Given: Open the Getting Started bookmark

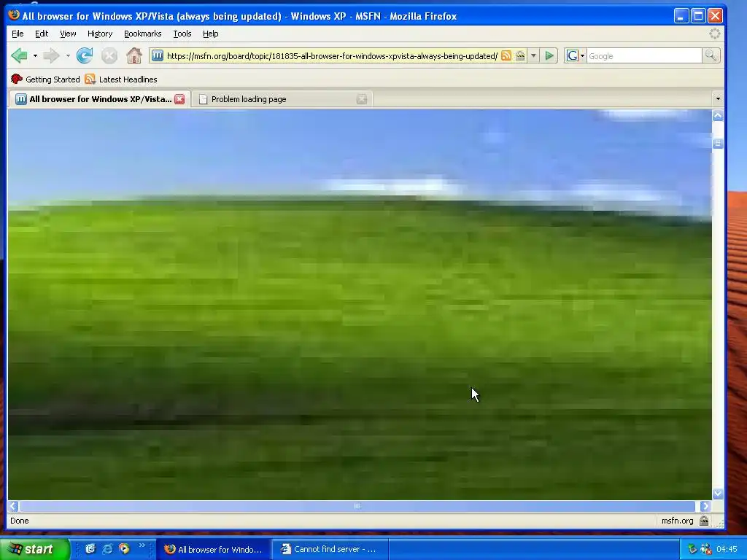Looking at the screenshot, I should click(45, 79).
